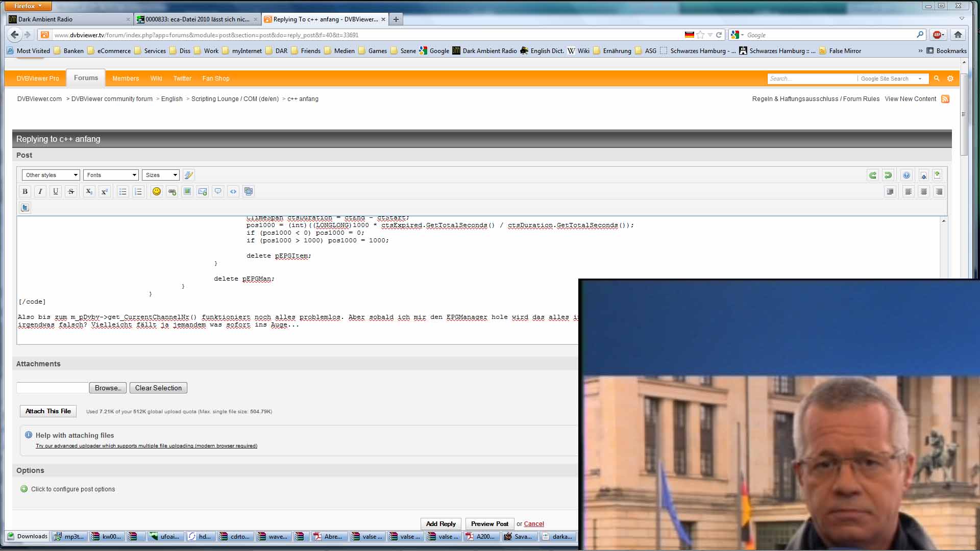Click the Clear Selection button
This screenshot has height=551, width=980.
click(158, 388)
